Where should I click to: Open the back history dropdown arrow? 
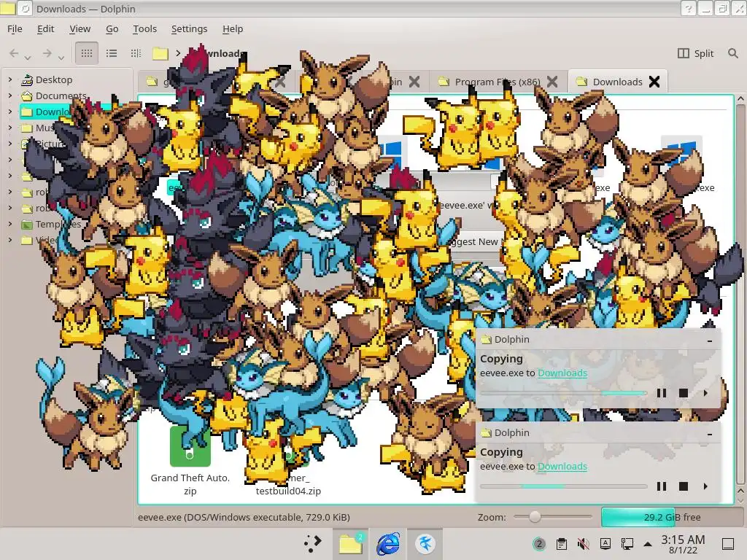pyautogui.click(x=28, y=58)
